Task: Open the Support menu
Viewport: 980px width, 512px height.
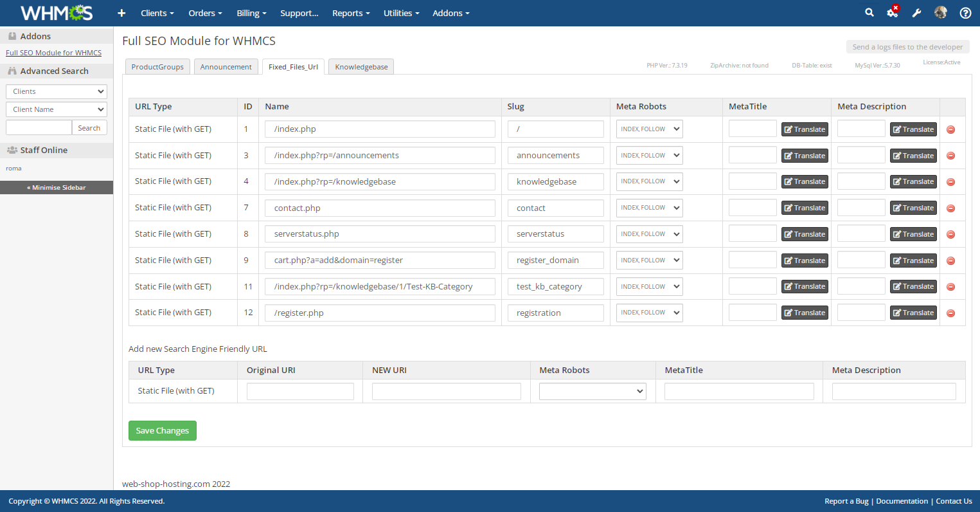Action: (299, 13)
